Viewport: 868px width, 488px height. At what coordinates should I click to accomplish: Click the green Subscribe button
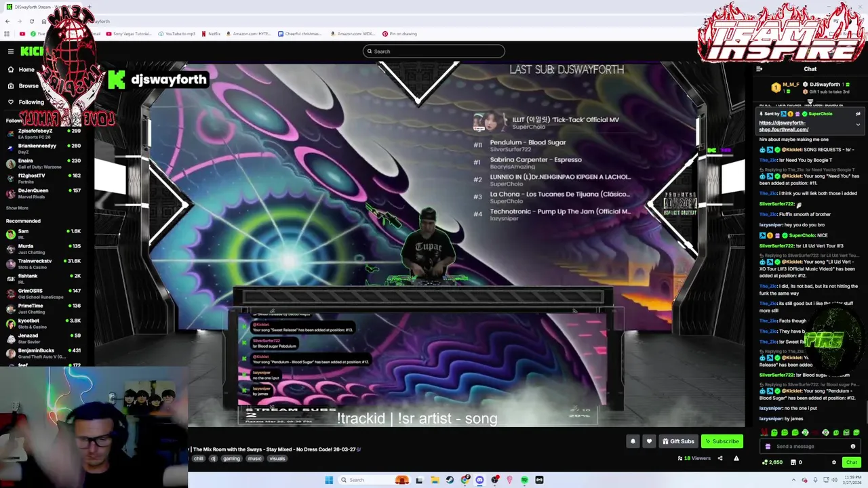click(x=722, y=441)
